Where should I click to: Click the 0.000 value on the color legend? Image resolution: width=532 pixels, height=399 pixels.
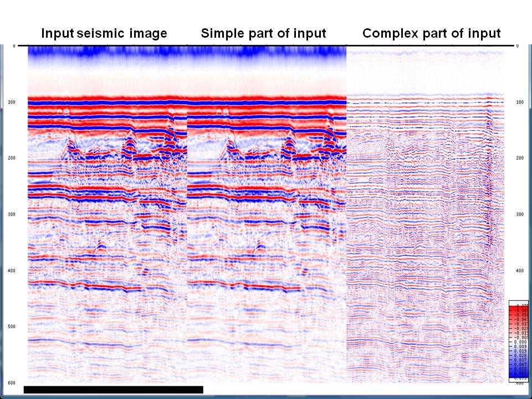520,342
